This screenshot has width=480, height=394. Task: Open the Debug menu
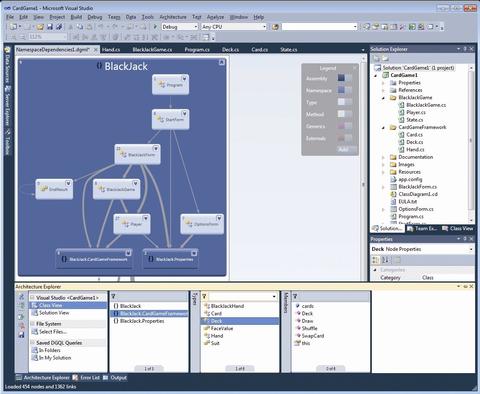click(x=95, y=17)
